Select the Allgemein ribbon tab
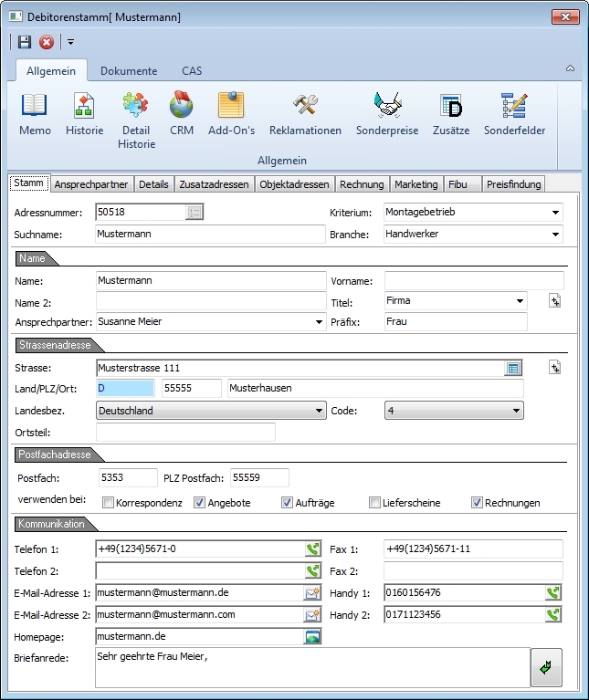Viewport: 589px width, 700px height. click(x=51, y=71)
